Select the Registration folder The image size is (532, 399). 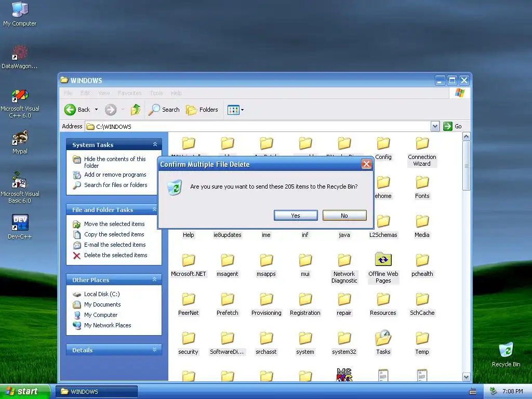pos(305,304)
